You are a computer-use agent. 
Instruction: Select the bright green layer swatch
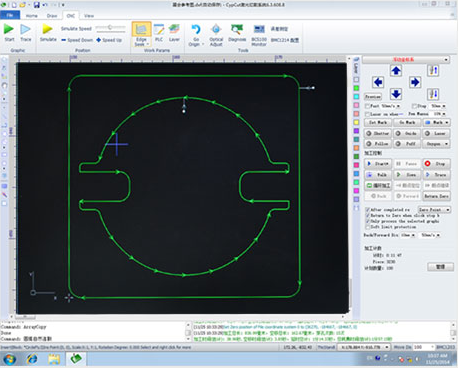point(356,88)
